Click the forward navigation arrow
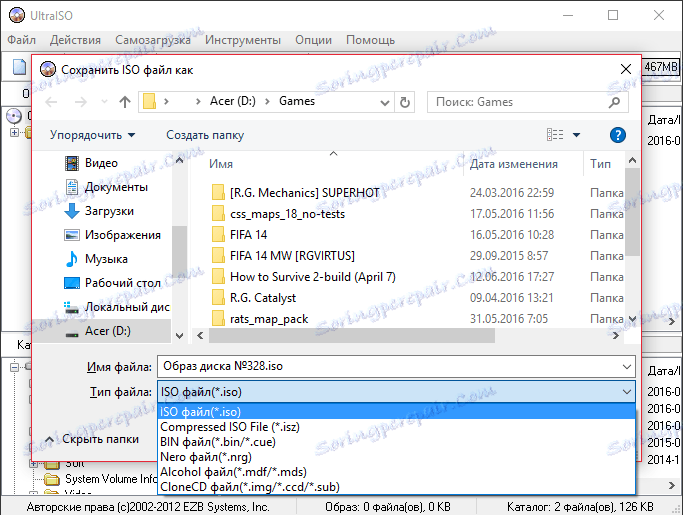The width and height of the screenshot is (683, 515). tap(81, 102)
